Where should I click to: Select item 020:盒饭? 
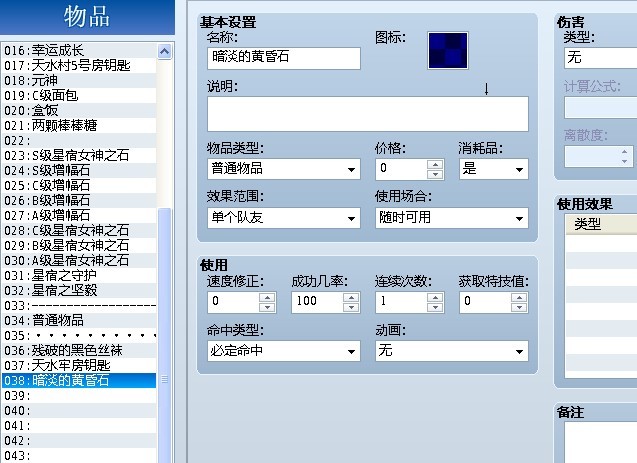pos(79,110)
